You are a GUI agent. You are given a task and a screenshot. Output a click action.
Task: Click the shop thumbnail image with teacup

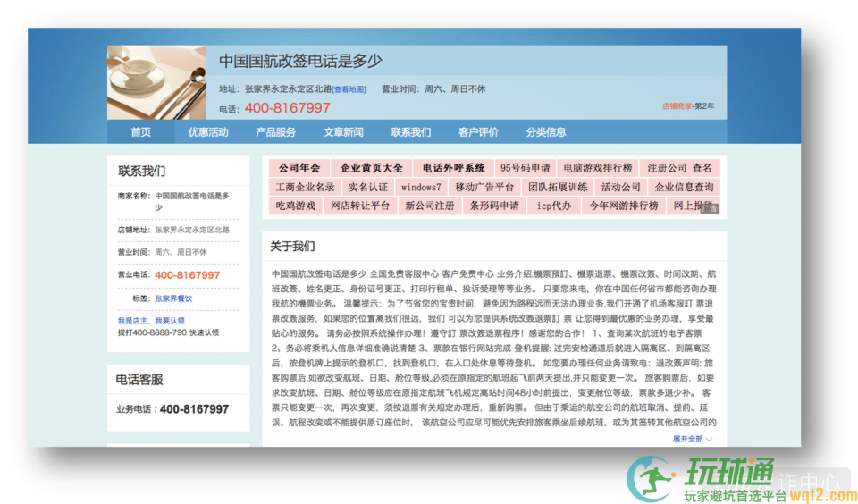[156, 82]
